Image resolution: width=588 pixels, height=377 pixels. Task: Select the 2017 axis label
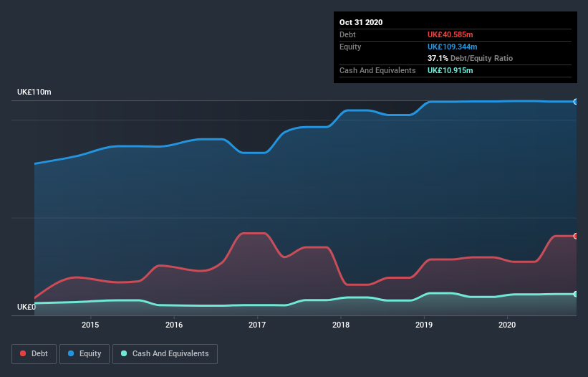(257, 325)
